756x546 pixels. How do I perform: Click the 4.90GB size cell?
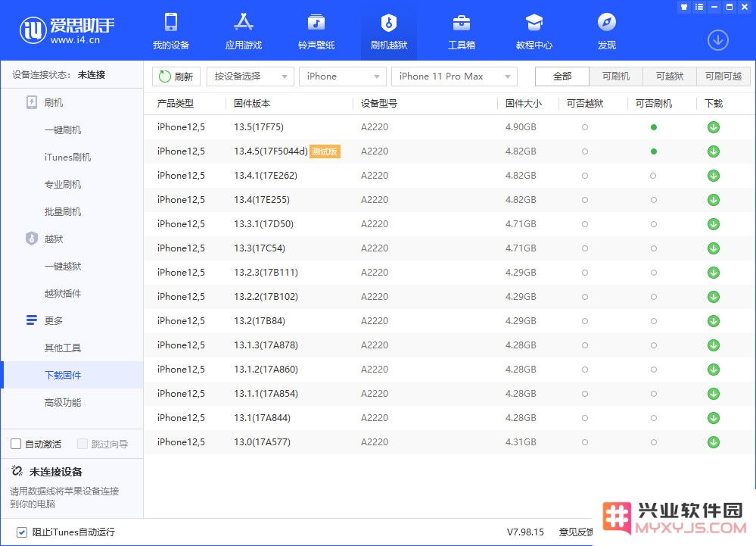pyautogui.click(x=521, y=127)
